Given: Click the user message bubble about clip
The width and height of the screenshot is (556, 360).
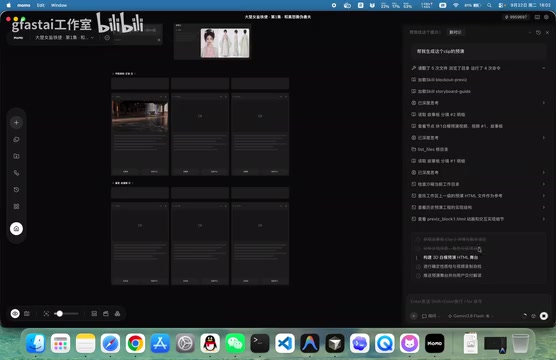Looking at the screenshot, I should (479, 51).
